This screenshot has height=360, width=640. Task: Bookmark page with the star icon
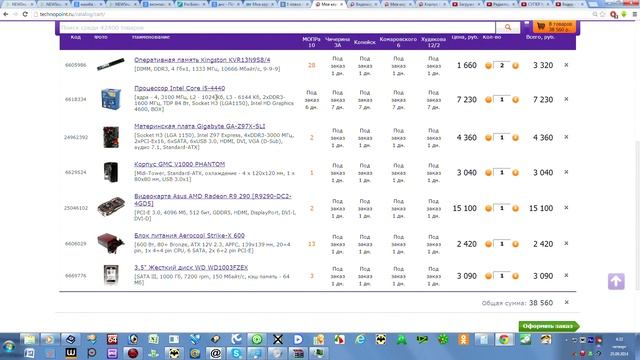point(603,14)
